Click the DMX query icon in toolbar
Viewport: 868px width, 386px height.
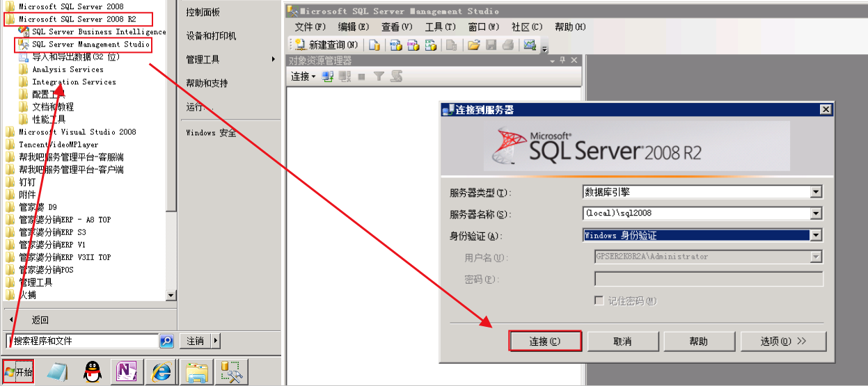(413, 45)
